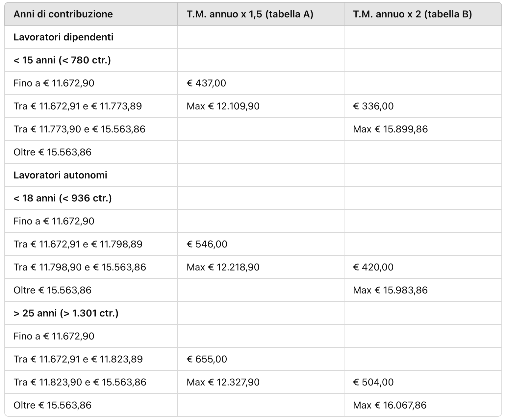Click the "< 15 anni (< 780 ctr.)" cell
The height and width of the screenshot is (420, 506).
point(62,60)
